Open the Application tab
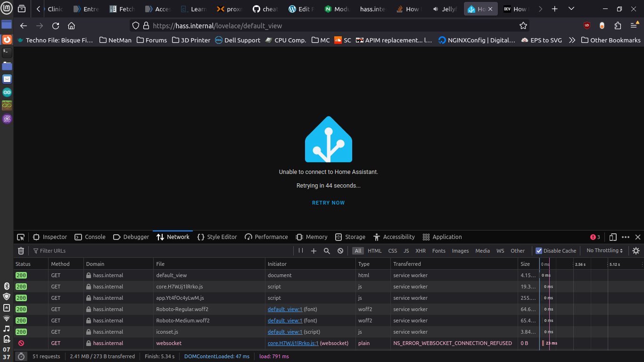 442,237
